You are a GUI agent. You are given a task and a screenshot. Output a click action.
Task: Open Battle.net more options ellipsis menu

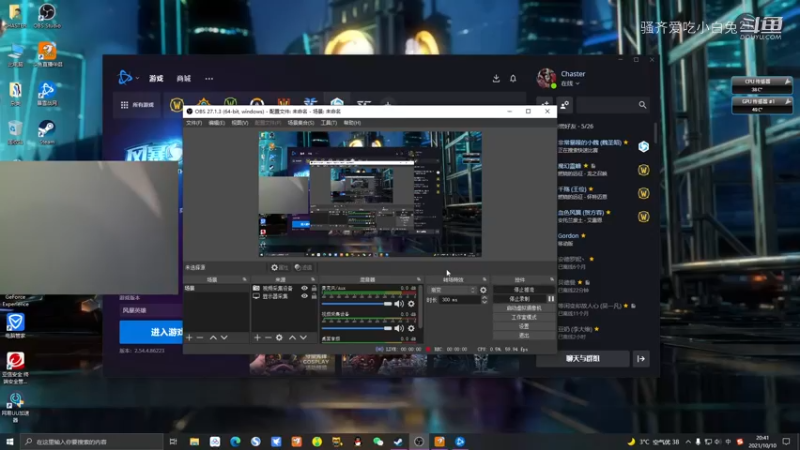coord(209,79)
